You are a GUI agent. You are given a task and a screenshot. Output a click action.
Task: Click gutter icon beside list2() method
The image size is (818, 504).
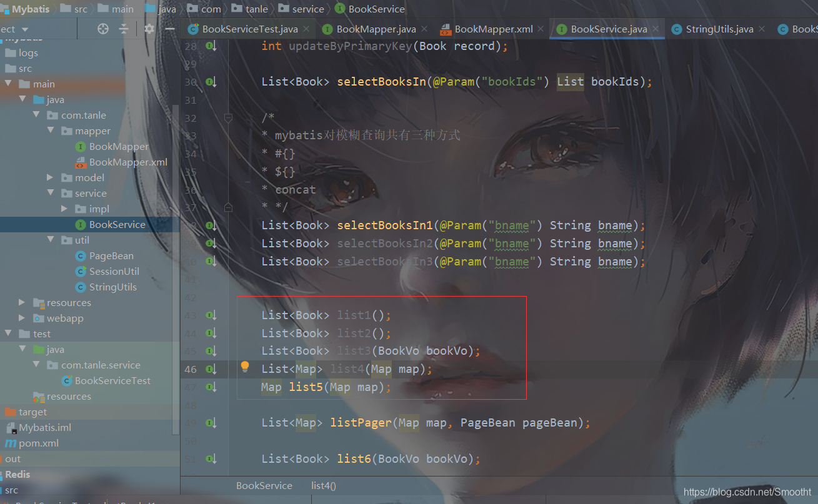click(x=211, y=334)
